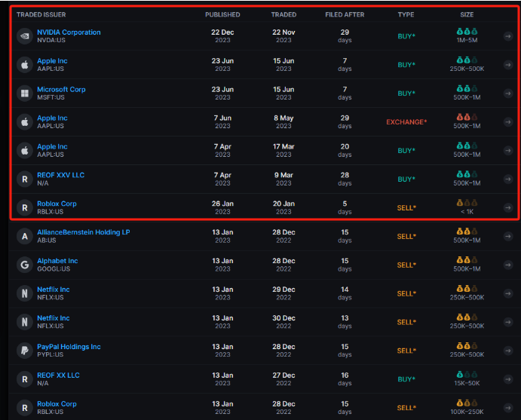Click the Microsoft Corp logo icon

click(24, 94)
